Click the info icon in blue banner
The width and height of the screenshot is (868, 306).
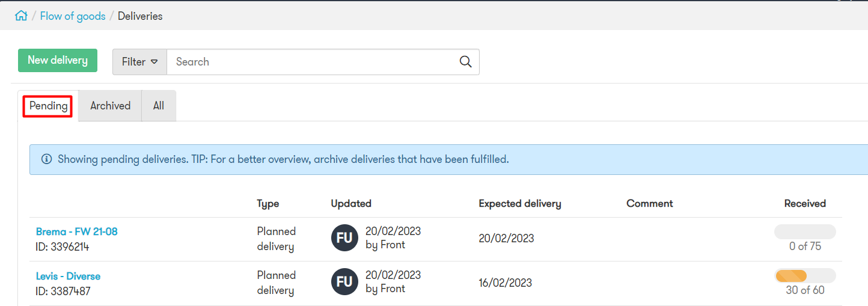pos(46,159)
